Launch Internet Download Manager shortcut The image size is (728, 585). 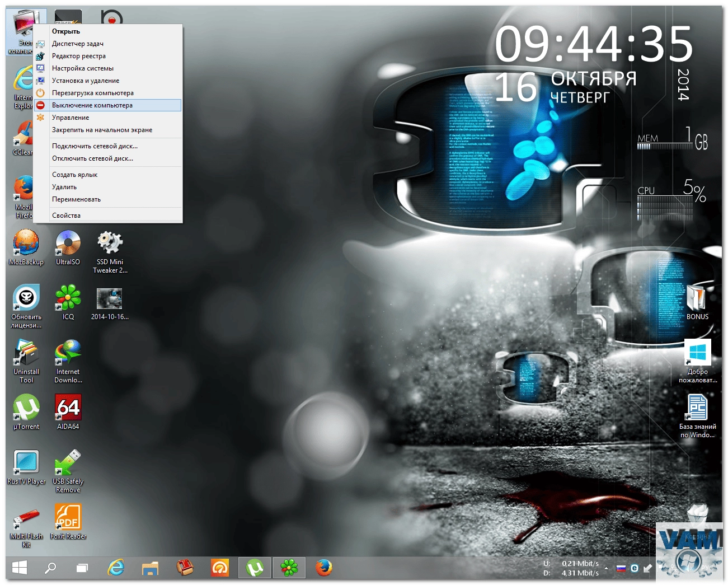tap(68, 361)
